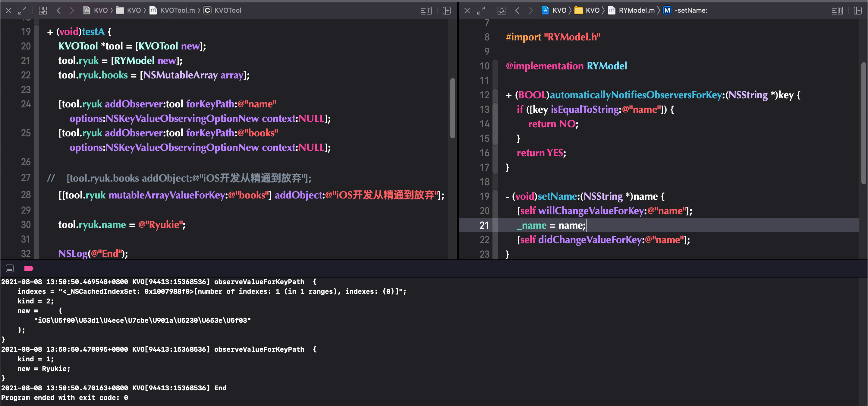Image resolution: width=868 pixels, height=406 pixels.
Task: Go back in left editor history
Action: [x=59, y=11]
